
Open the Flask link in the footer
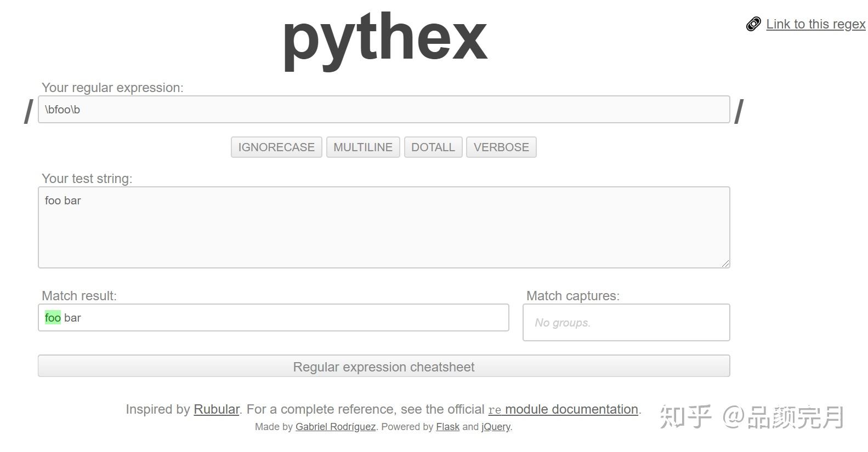point(447,427)
